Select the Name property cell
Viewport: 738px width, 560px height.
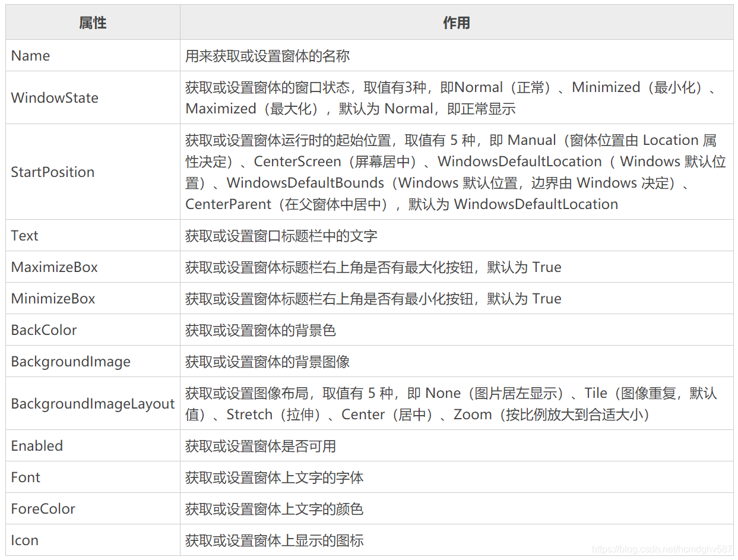coord(93,56)
